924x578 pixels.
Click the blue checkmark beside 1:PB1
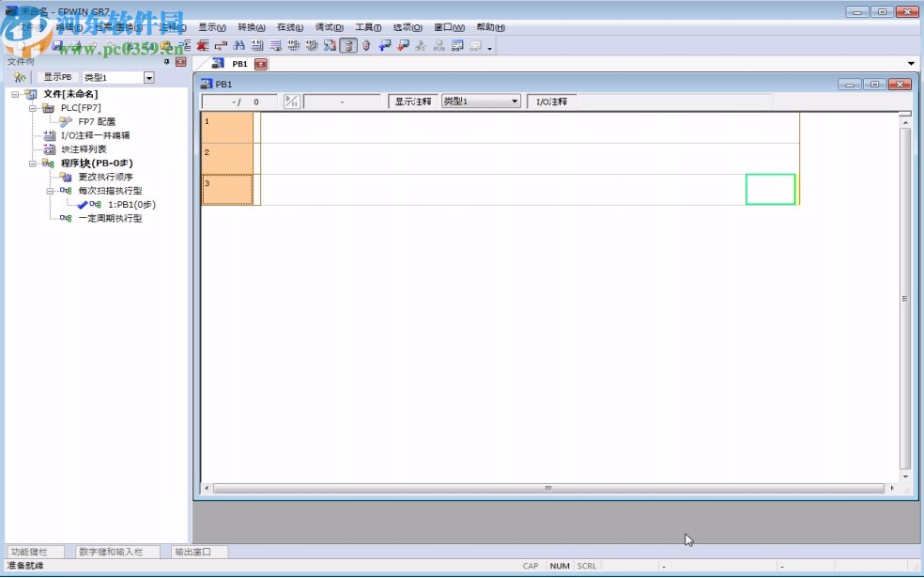point(83,205)
